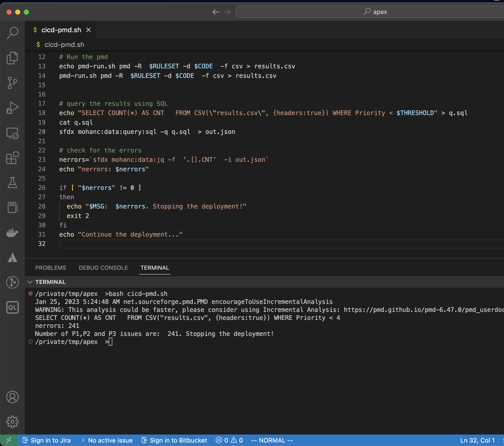This screenshot has width=504, height=446.
Task: Click '# query the results using SQL' comment
Action: point(113,104)
